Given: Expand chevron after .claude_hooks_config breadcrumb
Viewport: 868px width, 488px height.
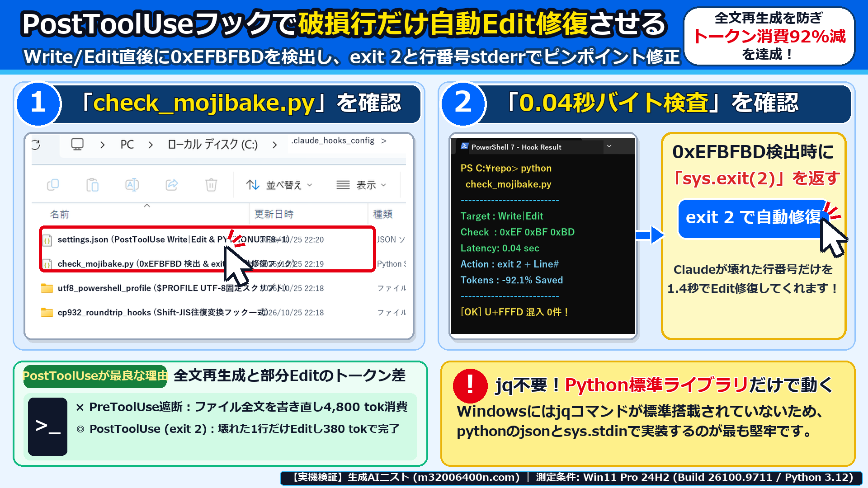Looking at the screenshot, I should tap(383, 141).
